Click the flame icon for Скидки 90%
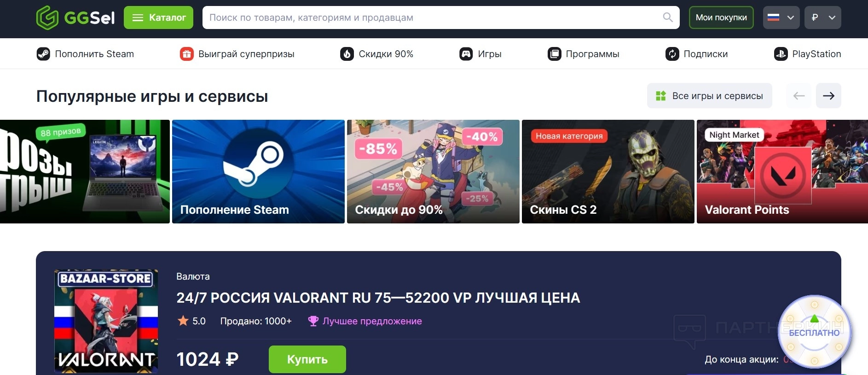The height and width of the screenshot is (375, 868). pos(347,54)
